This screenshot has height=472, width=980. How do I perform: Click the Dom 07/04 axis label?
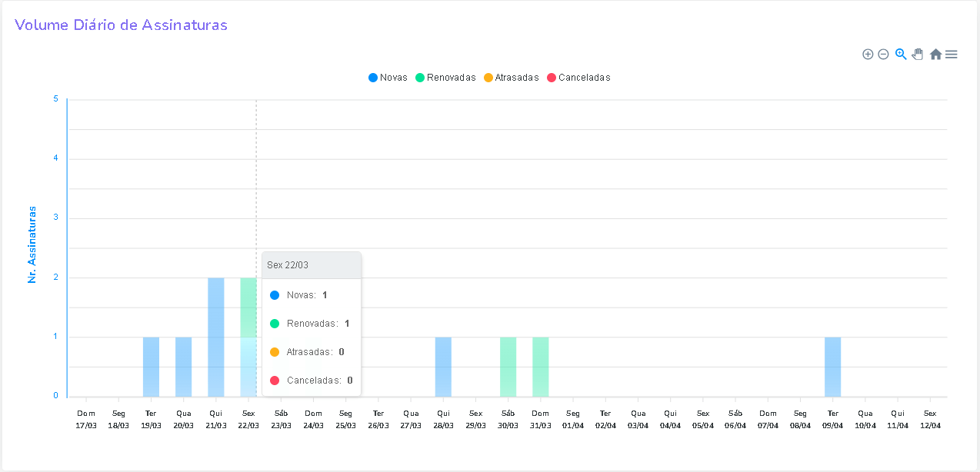click(768, 419)
